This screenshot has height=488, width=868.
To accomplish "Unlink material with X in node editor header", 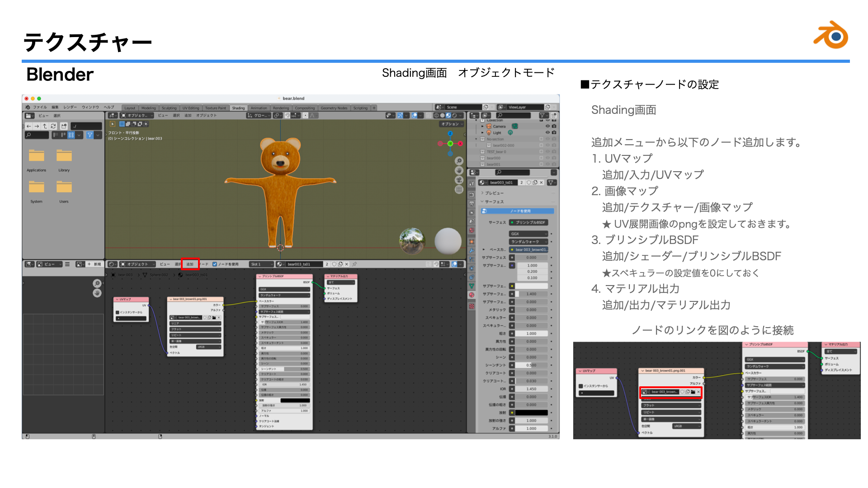I will point(347,264).
